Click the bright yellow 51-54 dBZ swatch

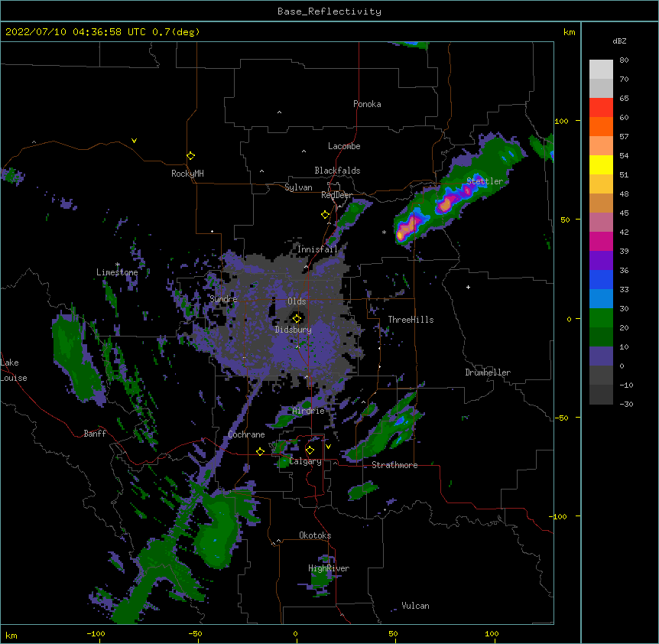pyautogui.click(x=601, y=164)
